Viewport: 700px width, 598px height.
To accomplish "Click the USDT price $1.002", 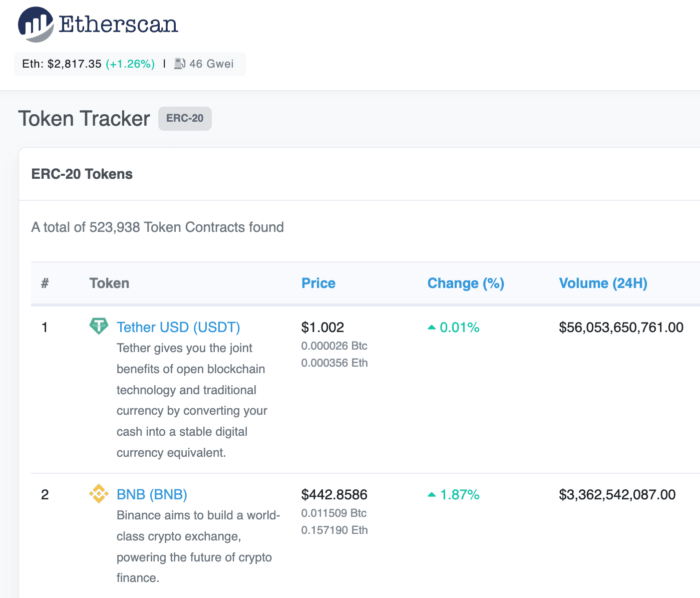I will [322, 328].
